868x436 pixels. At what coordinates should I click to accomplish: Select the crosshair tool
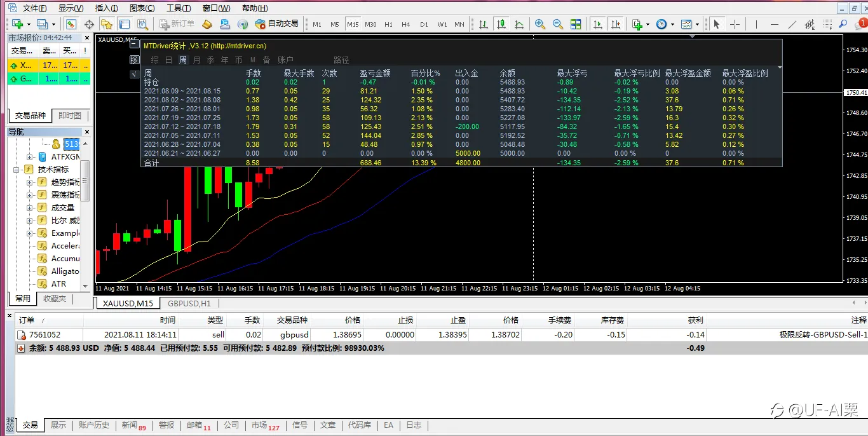coord(735,24)
